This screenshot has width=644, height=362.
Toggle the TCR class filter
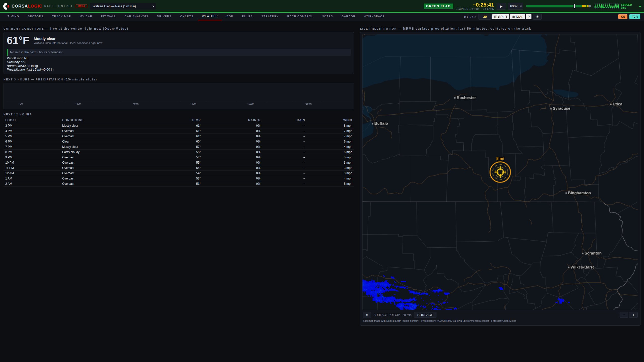[x=635, y=17]
